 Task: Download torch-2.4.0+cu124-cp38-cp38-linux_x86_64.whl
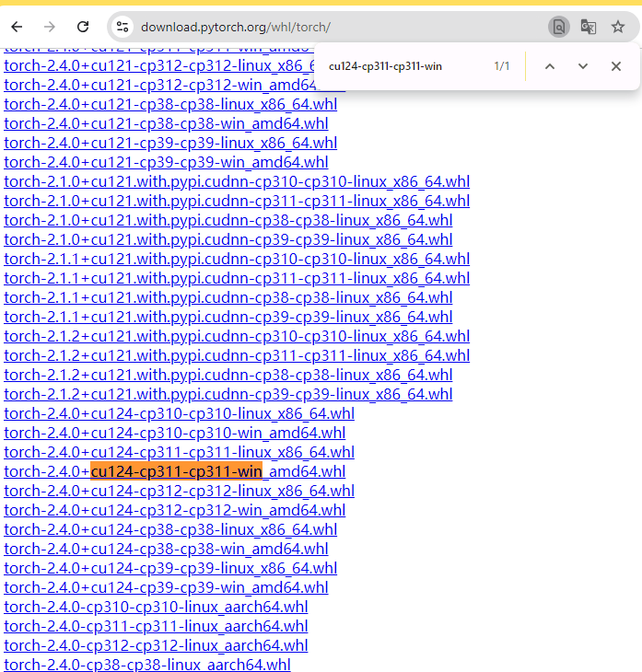[170, 529]
